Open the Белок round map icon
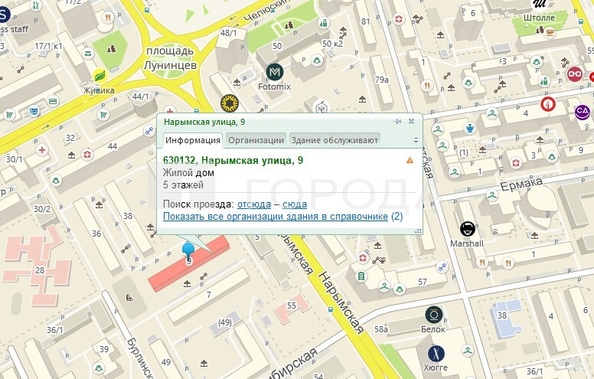Image resolution: width=594 pixels, height=379 pixels. click(434, 315)
